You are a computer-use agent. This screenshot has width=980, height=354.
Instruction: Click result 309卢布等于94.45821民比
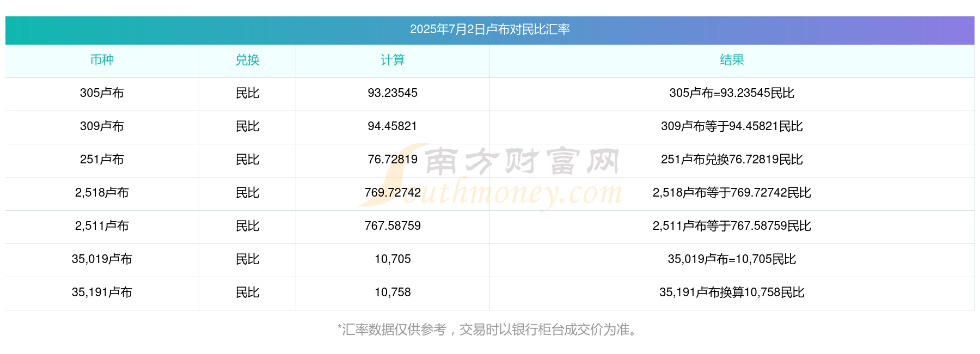tap(732, 126)
